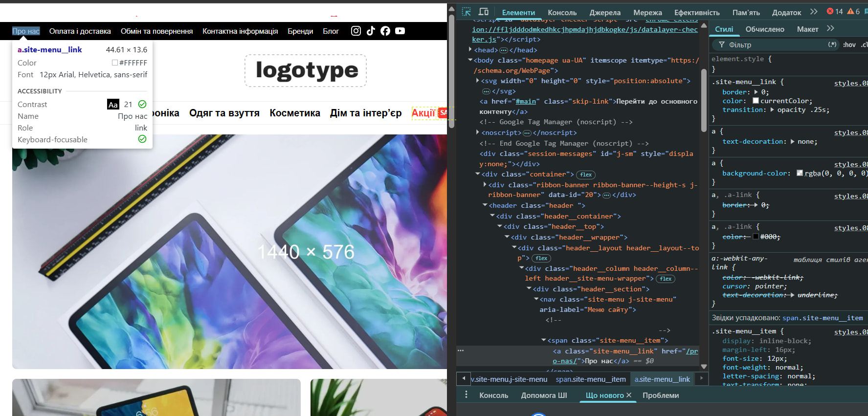Viewport: 868px width, 416px height.
Task: Click the ellipsis badge before the closing svg tag
Action: click(486, 91)
